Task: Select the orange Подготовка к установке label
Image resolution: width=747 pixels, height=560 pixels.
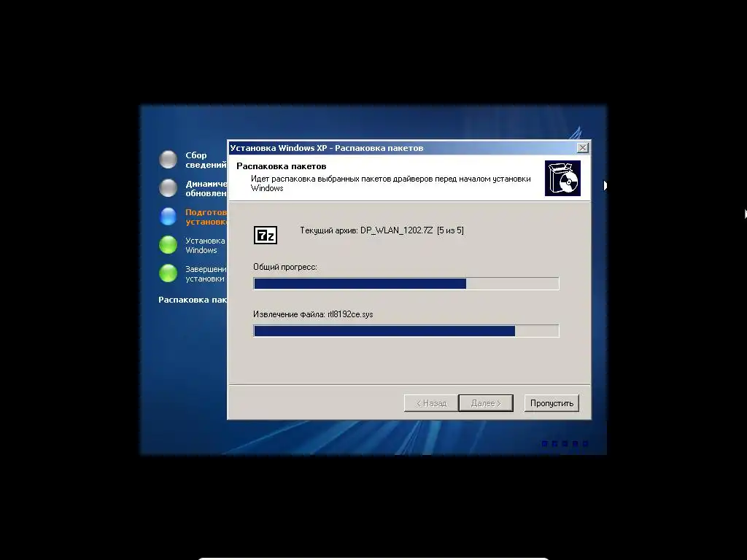Action: pyautogui.click(x=206, y=217)
